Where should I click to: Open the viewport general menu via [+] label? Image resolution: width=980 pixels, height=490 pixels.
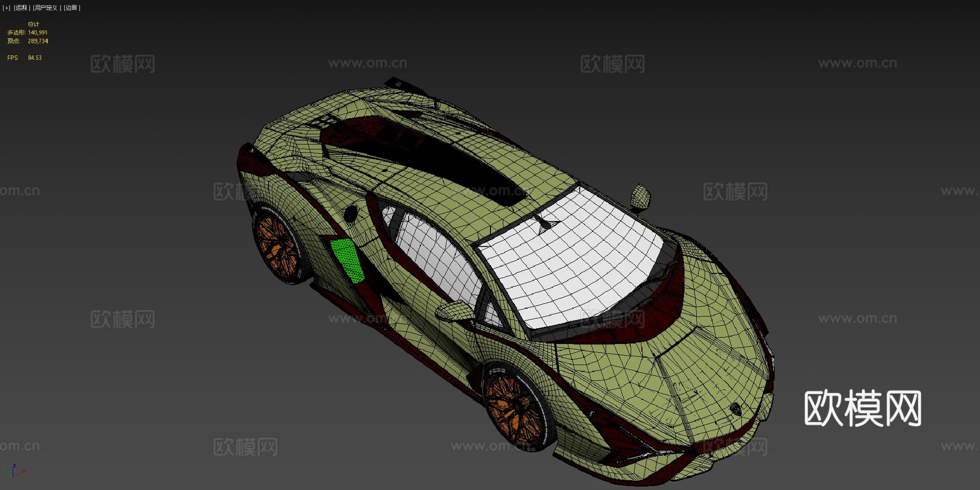(x=5, y=7)
